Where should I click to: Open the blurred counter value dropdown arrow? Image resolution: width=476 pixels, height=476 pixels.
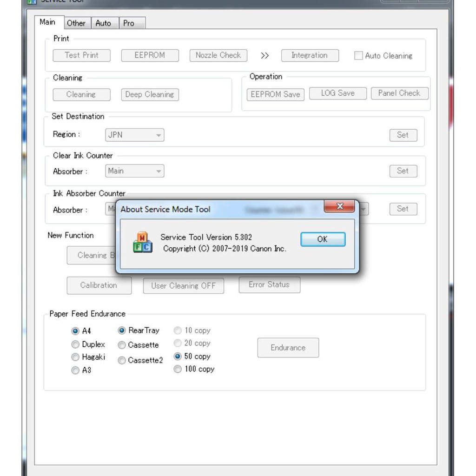click(x=363, y=209)
